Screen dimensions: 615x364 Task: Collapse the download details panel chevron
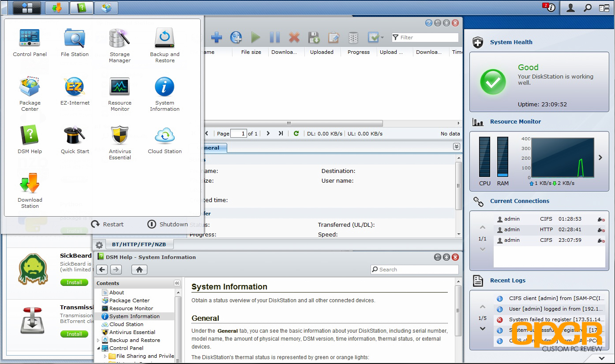457,146
